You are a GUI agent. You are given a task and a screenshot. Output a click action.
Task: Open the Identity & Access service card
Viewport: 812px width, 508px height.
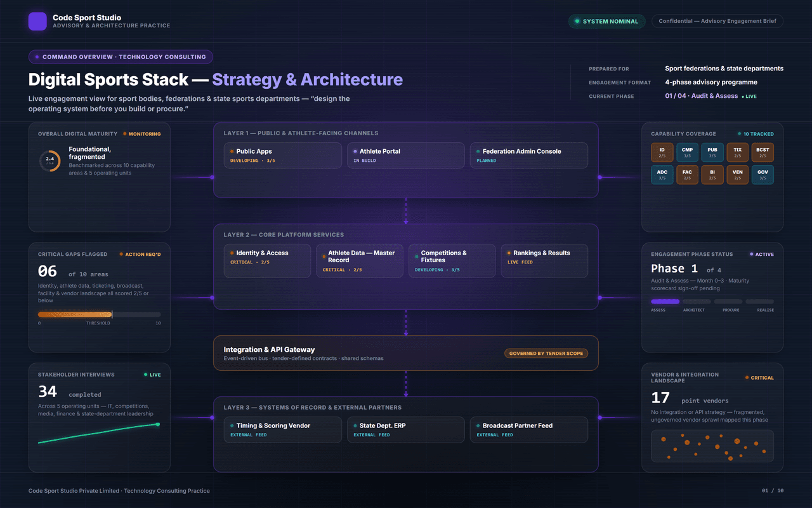point(267,261)
